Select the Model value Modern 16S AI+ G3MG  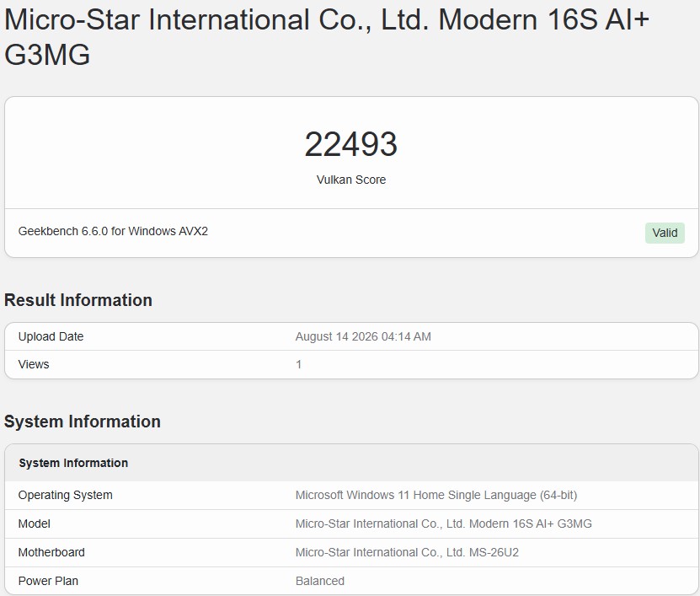coord(443,524)
